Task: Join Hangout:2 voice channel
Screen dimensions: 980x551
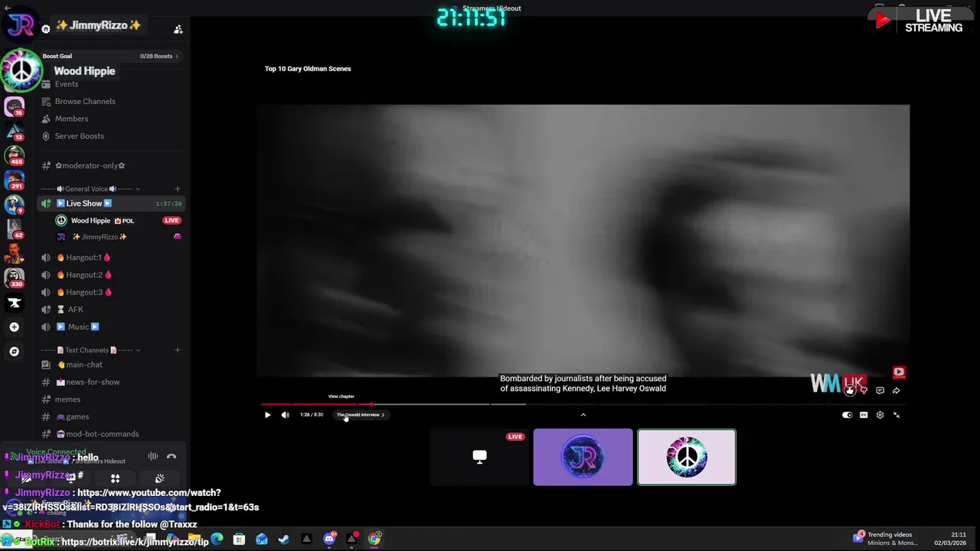Action: pos(83,275)
